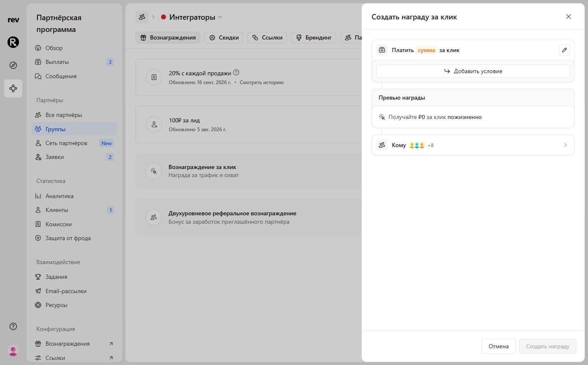Open Комиссии in the sidebar

tap(74, 224)
